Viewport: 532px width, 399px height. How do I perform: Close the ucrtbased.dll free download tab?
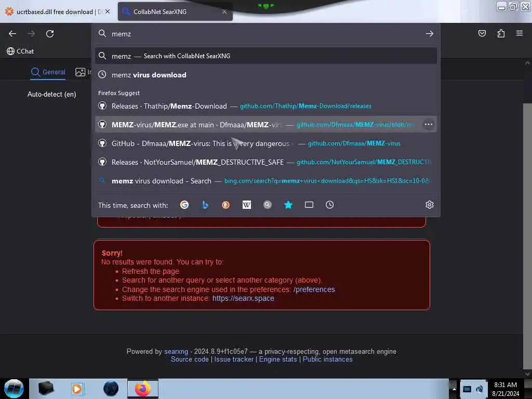click(x=108, y=11)
